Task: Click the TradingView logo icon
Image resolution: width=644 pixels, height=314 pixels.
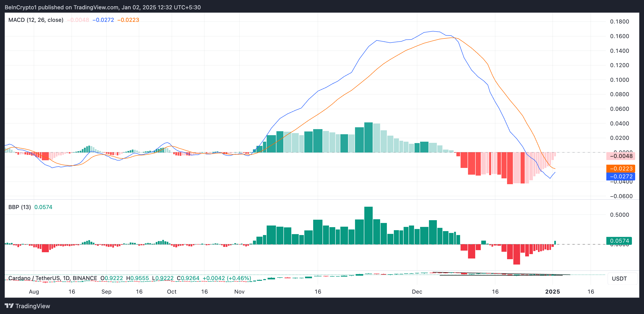Action: point(9,306)
